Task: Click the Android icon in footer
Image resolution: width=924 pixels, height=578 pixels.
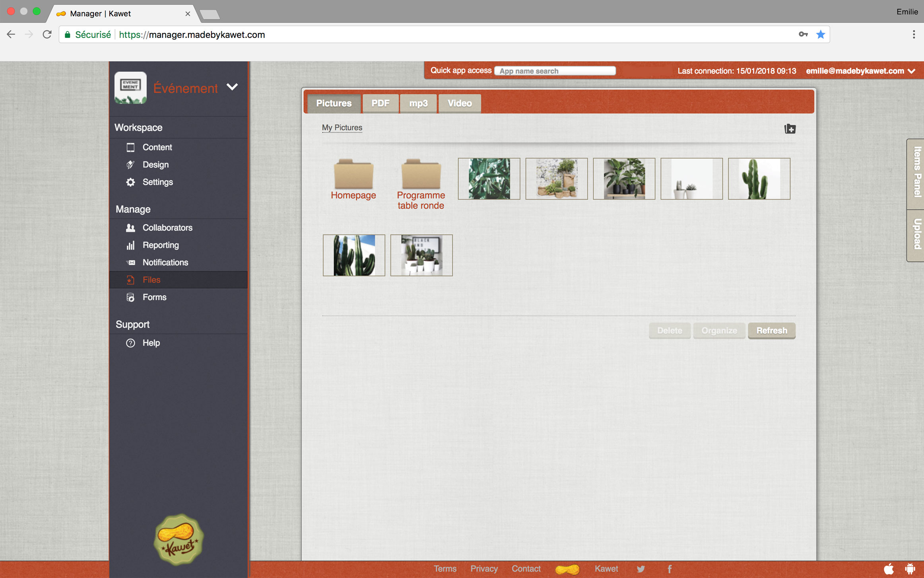Action: pyautogui.click(x=910, y=569)
